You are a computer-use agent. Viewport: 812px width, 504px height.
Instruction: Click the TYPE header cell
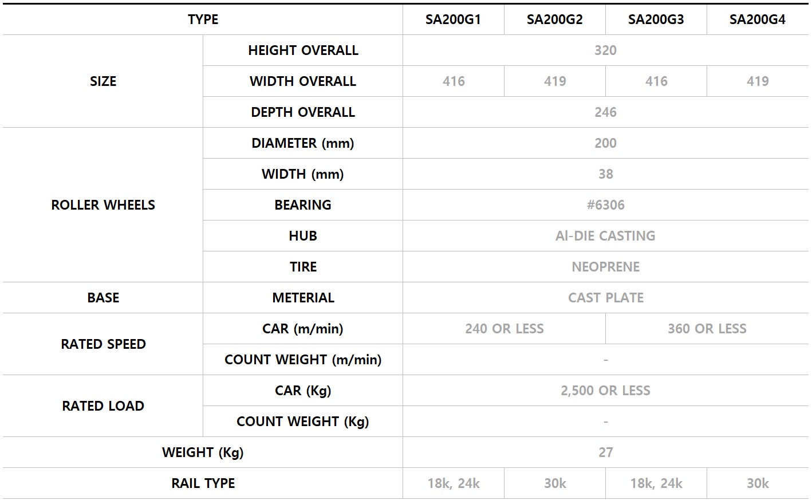click(x=203, y=19)
